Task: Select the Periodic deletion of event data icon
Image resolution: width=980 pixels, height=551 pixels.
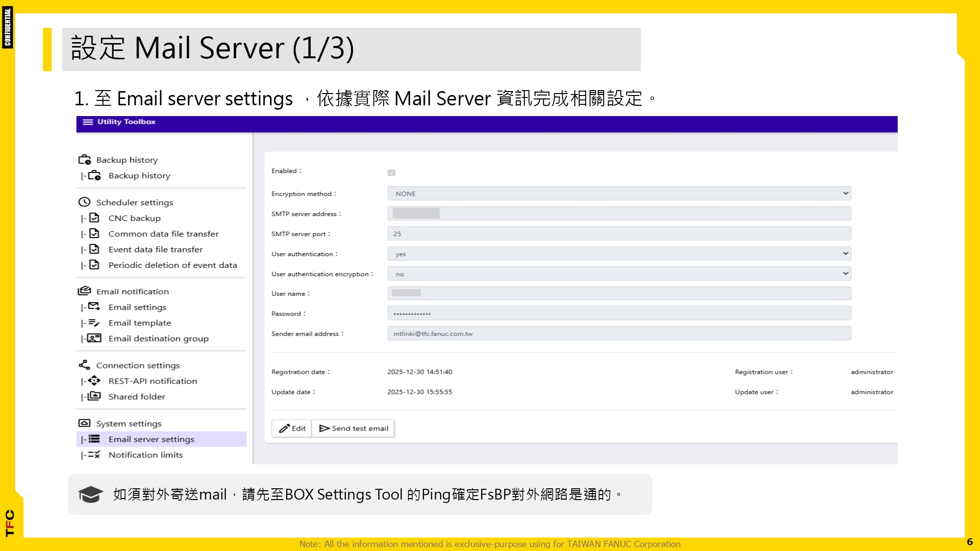Action: pyautogui.click(x=94, y=264)
